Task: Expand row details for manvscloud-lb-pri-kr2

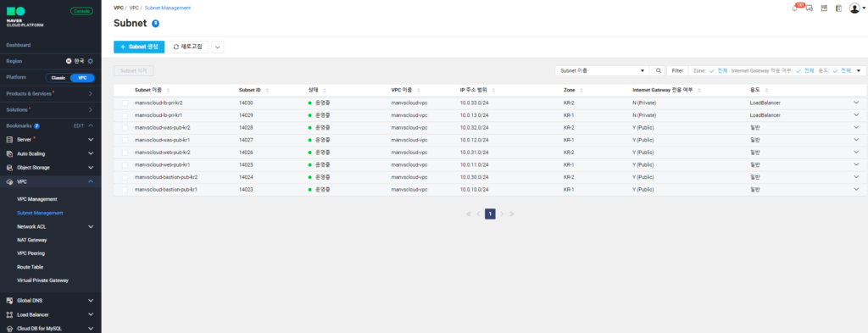Action: [856, 103]
